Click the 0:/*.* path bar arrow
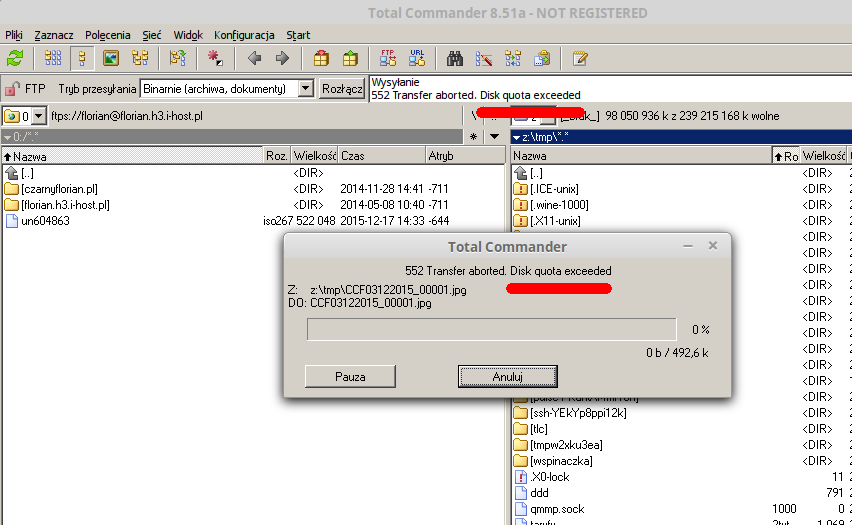This screenshot has height=525, width=852. click(x=7, y=138)
